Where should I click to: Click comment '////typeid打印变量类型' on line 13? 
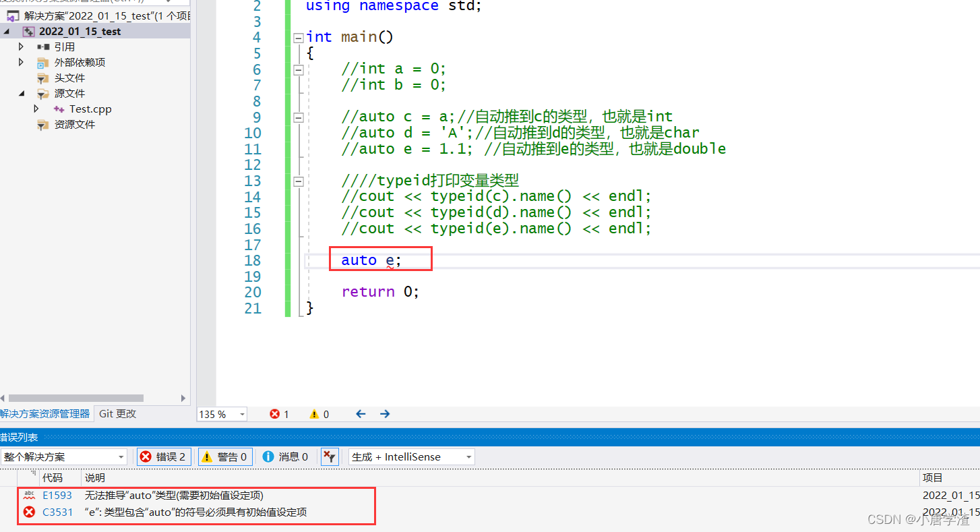430,181
